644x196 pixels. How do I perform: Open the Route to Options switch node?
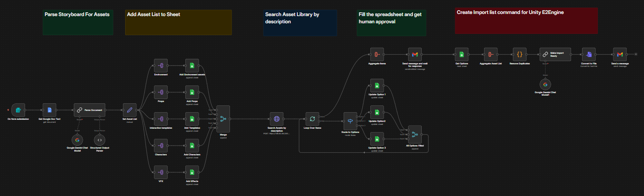tap(350, 121)
